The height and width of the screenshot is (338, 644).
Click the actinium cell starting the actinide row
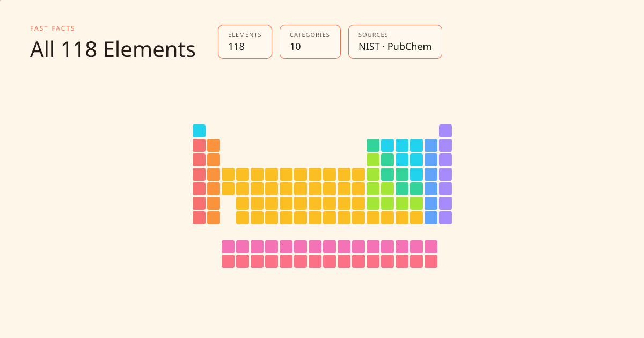[228, 261]
